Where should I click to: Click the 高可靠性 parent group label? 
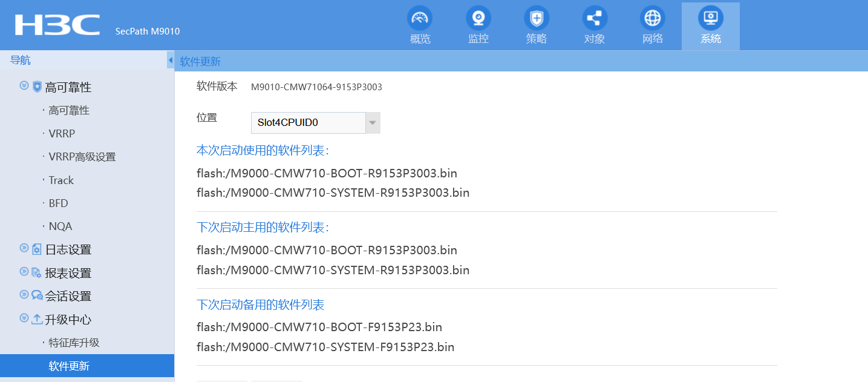click(68, 87)
